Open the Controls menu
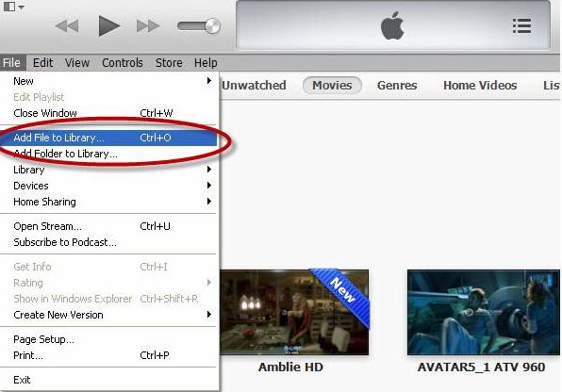Viewport: 562px width, 392px height. point(123,63)
